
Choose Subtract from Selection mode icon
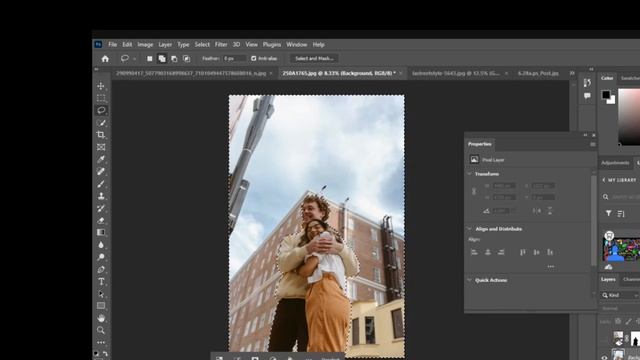[174, 59]
